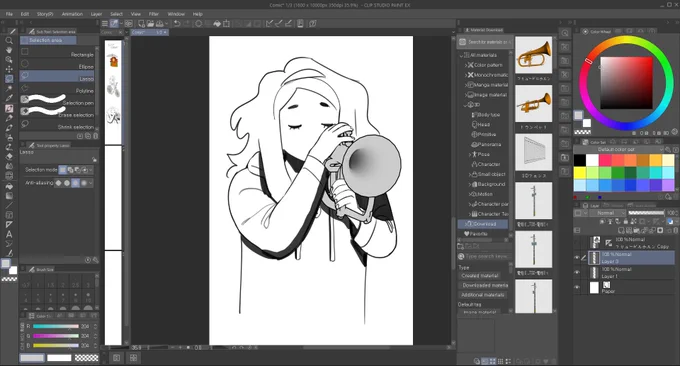Expand the Monochromatic material folder
Image resolution: width=680 pixels, height=366 pixels.
coord(466,75)
